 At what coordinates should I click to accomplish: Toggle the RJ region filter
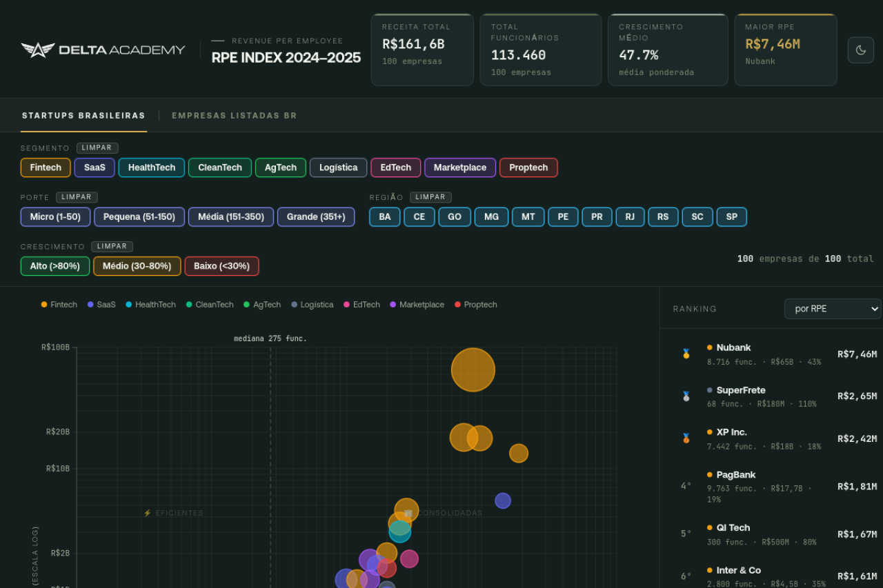point(630,217)
